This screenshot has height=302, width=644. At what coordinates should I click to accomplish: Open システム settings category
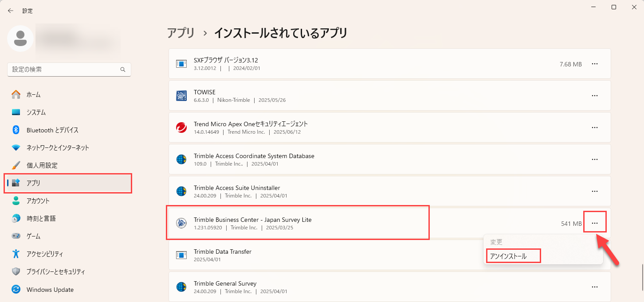[x=36, y=112]
